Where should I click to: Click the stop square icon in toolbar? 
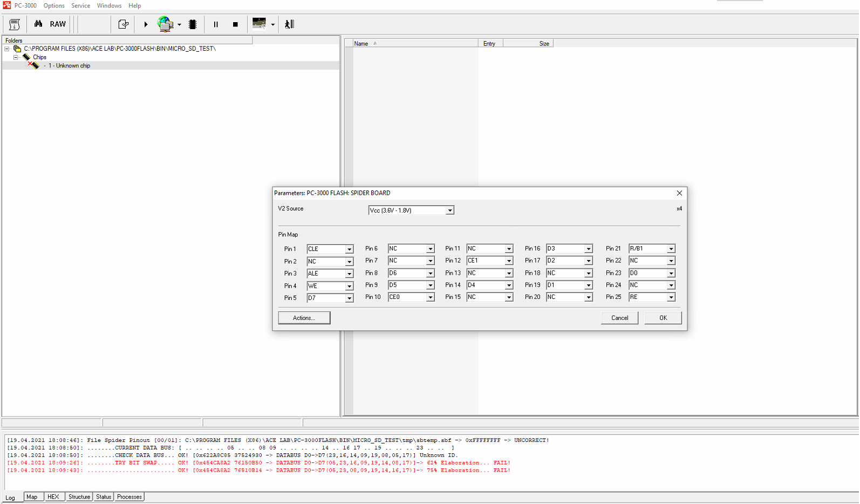point(235,24)
